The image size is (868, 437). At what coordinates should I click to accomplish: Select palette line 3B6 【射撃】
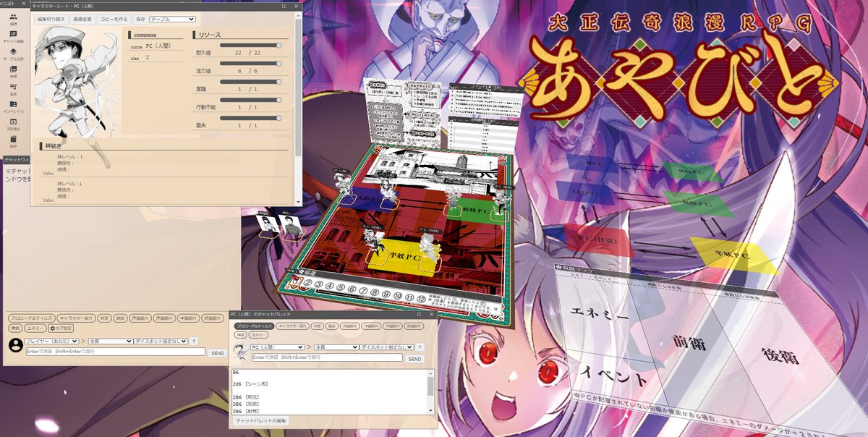[x=246, y=411]
